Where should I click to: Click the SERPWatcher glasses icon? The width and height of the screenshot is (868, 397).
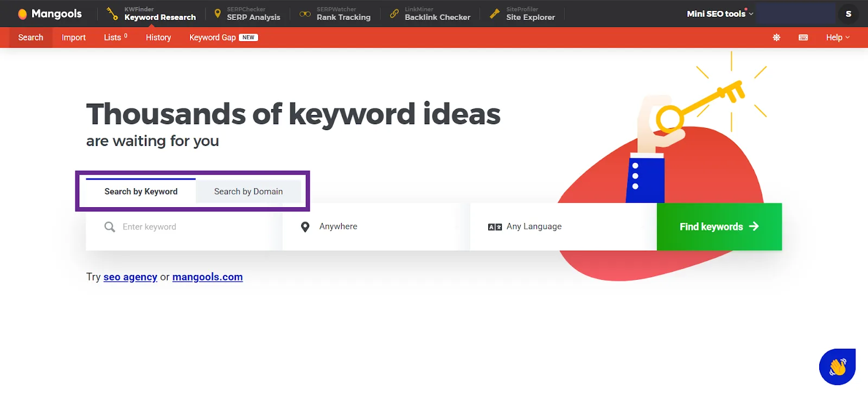tap(305, 14)
